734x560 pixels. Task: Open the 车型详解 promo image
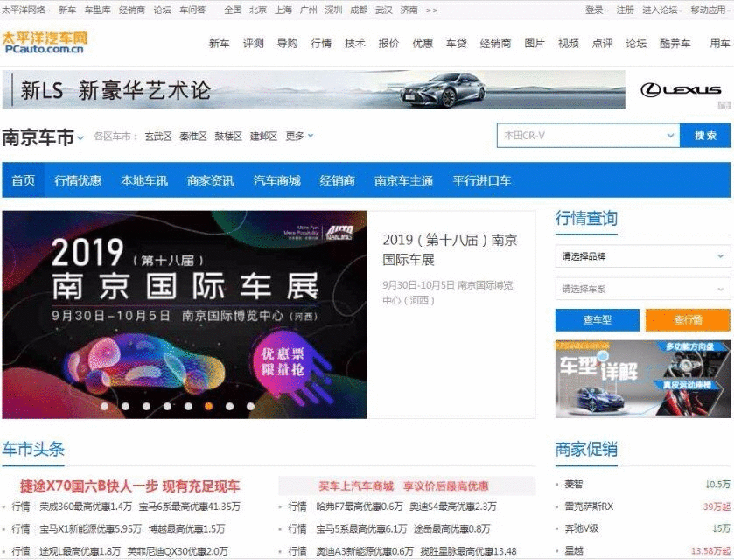642,378
